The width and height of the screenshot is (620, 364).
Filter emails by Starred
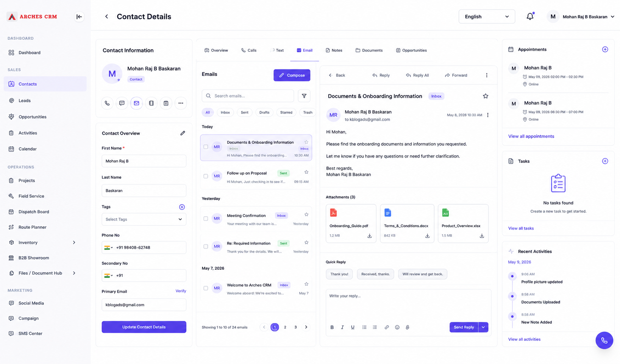[286, 112]
